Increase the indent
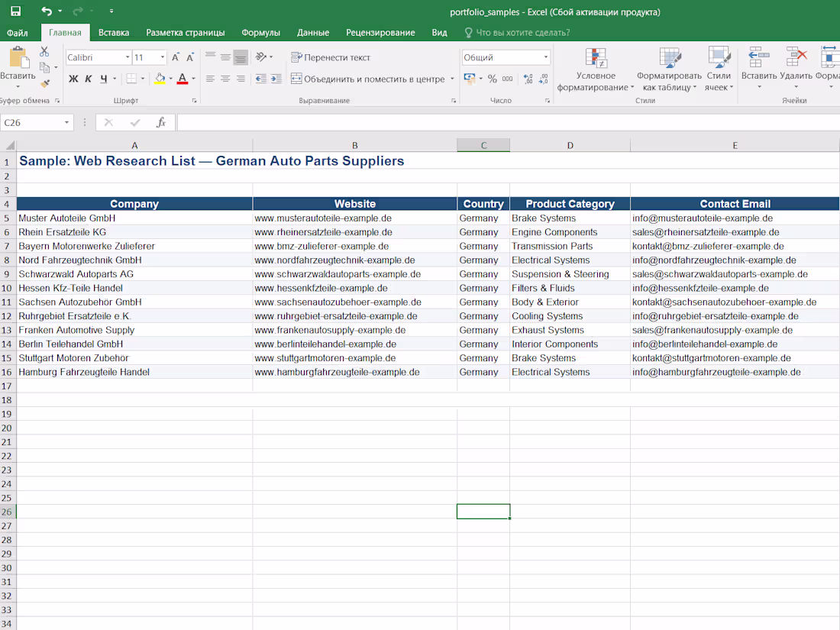The image size is (840, 630). [276, 79]
